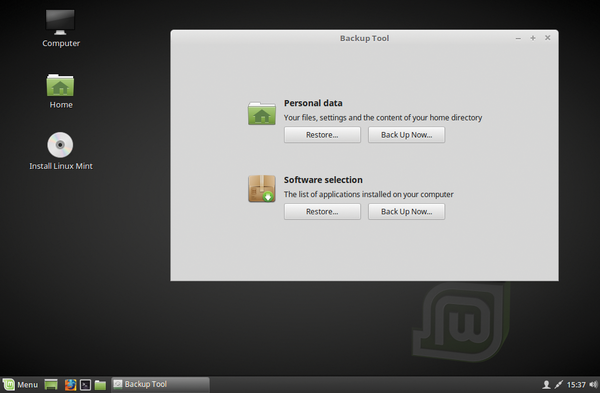This screenshot has height=393, width=600.
Task: Click text "The list of applications installed"
Action: point(337,194)
